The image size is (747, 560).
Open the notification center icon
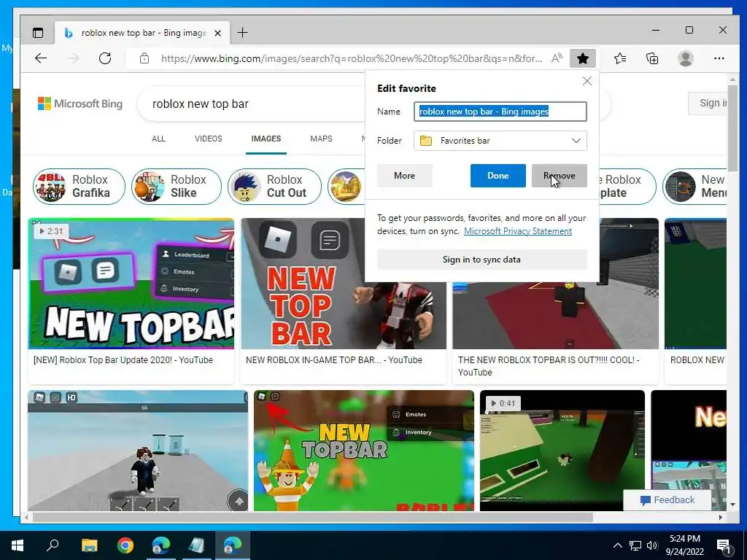click(x=724, y=545)
